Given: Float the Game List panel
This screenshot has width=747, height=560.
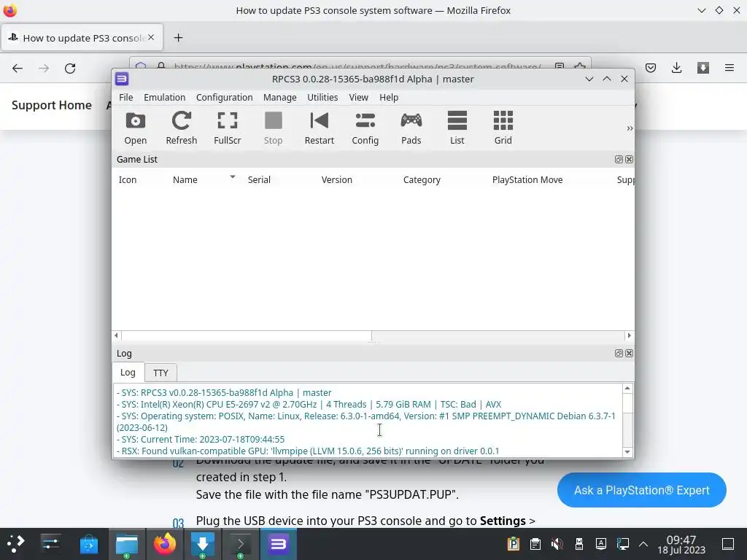Looking at the screenshot, I should click(619, 160).
